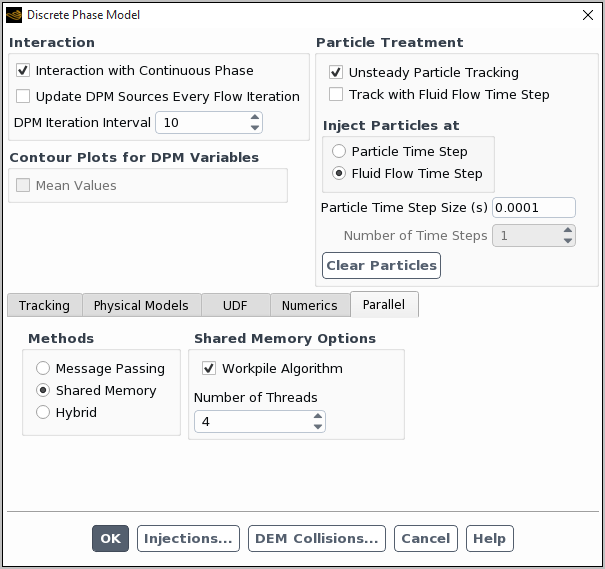This screenshot has width=605, height=569.
Task: Choose the Message Passing method
Action: click(43, 369)
